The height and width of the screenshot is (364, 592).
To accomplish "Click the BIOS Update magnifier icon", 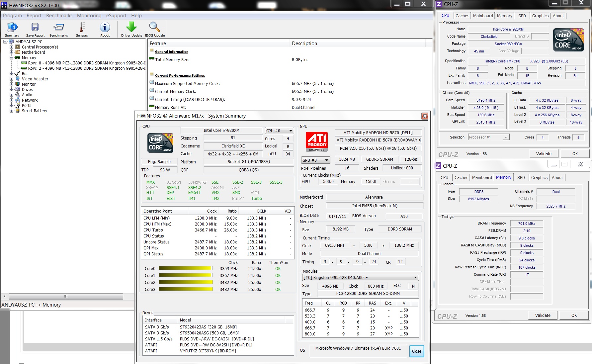I will pos(155,29).
